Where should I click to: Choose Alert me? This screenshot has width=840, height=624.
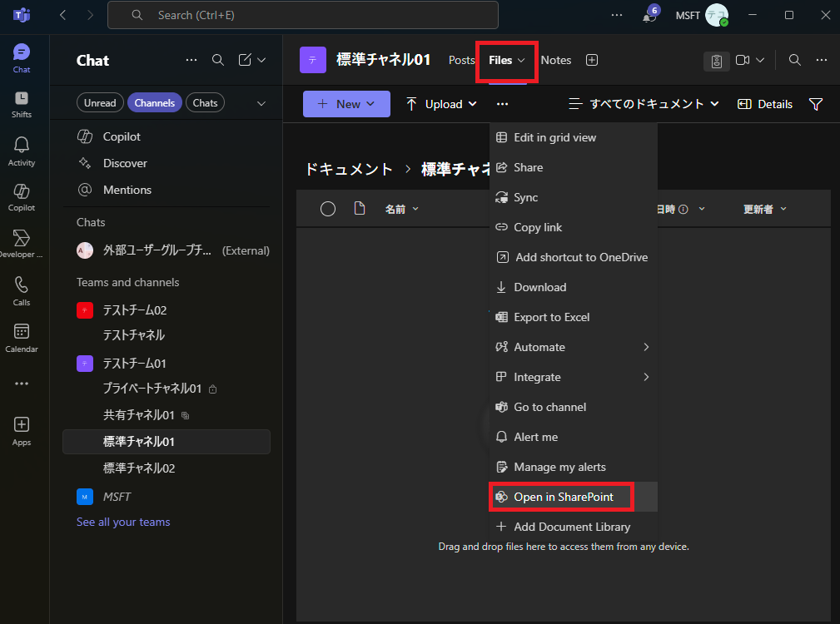coord(574,438)
